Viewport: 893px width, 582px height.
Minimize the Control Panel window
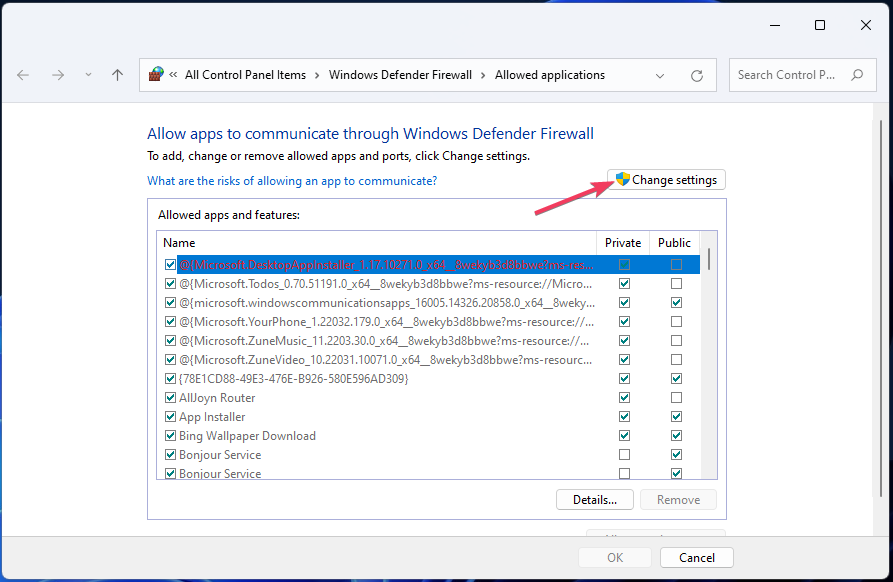pyautogui.click(x=775, y=25)
